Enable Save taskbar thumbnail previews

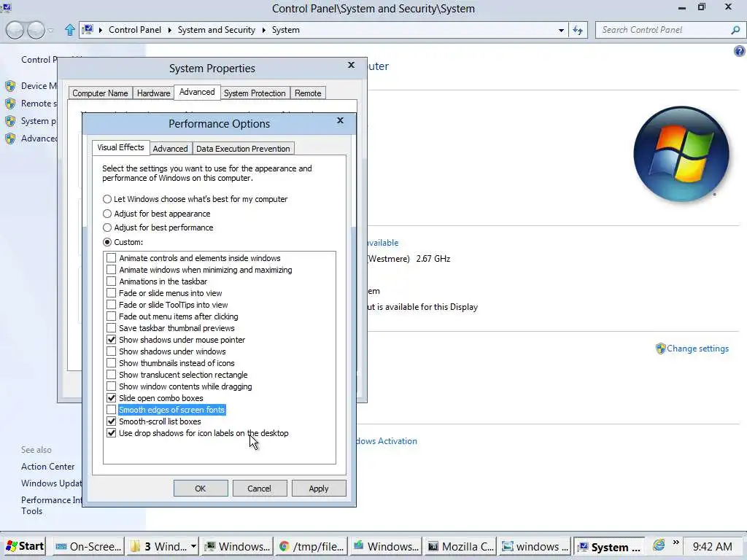(111, 328)
